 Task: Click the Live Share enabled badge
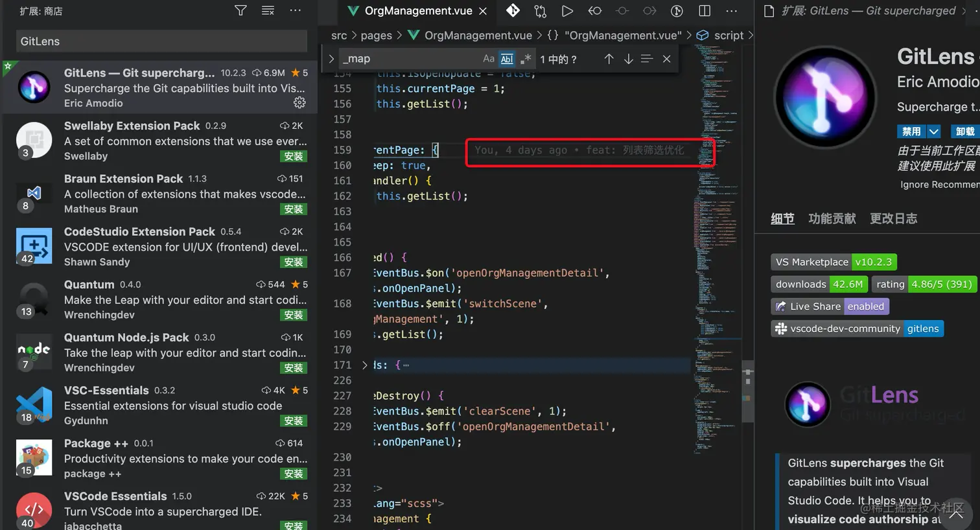pyautogui.click(x=830, y=306)
